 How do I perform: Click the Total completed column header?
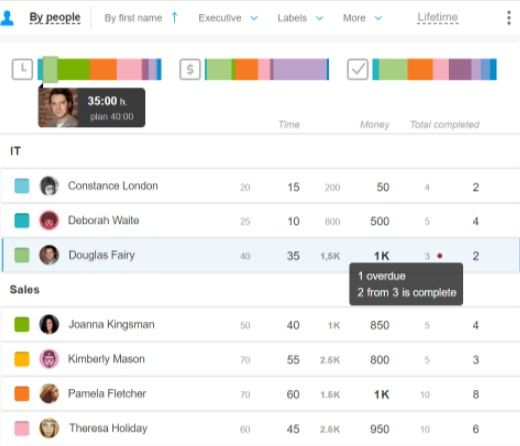pos(445,124)
